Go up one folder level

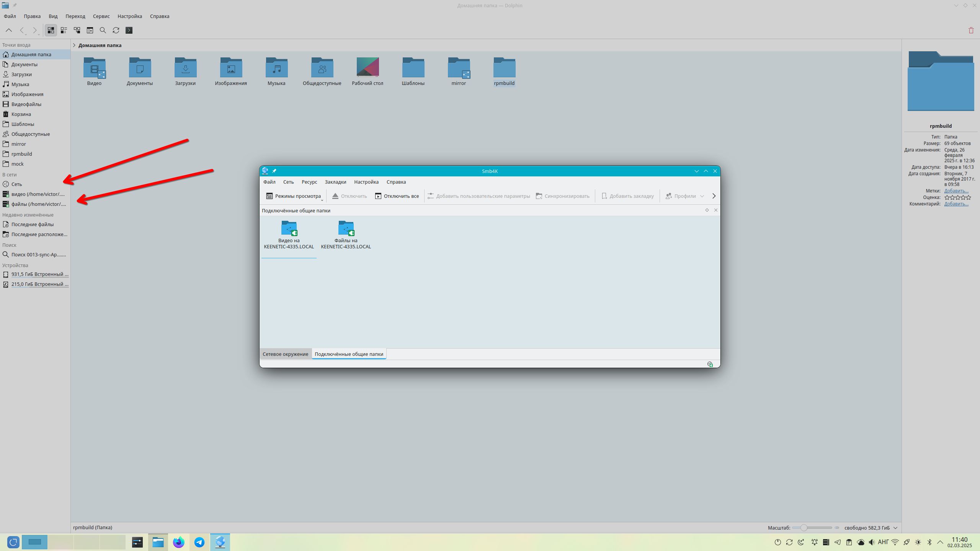coord(9,30)
